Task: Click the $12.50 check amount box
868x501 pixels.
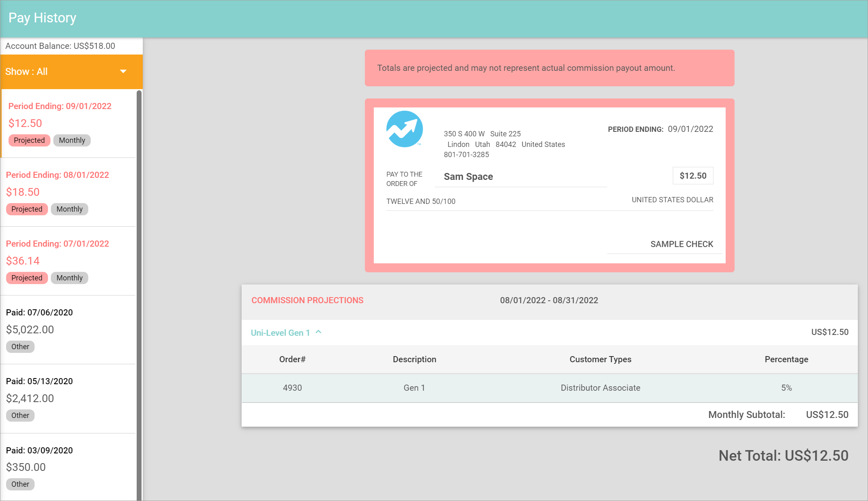Action: pos(693,176)
